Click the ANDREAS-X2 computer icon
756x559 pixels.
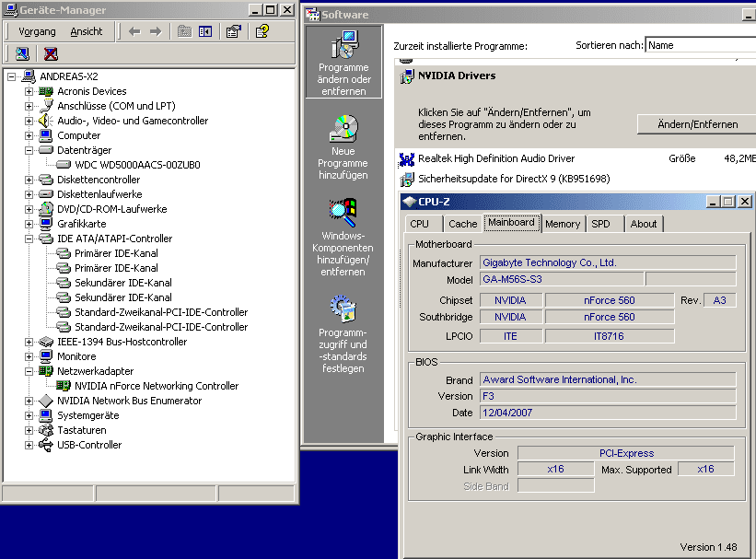coord(29,76)
